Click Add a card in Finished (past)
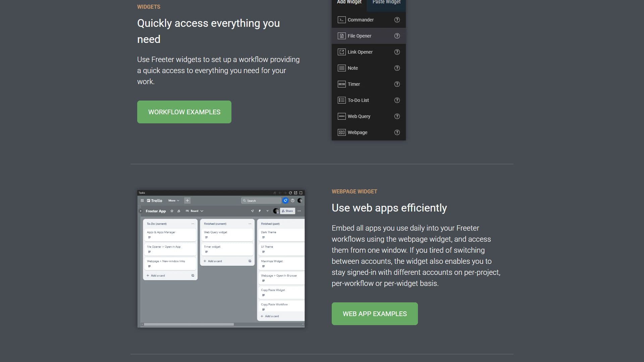This screenshot has height=362, width=644. click(x=270, y=316)
